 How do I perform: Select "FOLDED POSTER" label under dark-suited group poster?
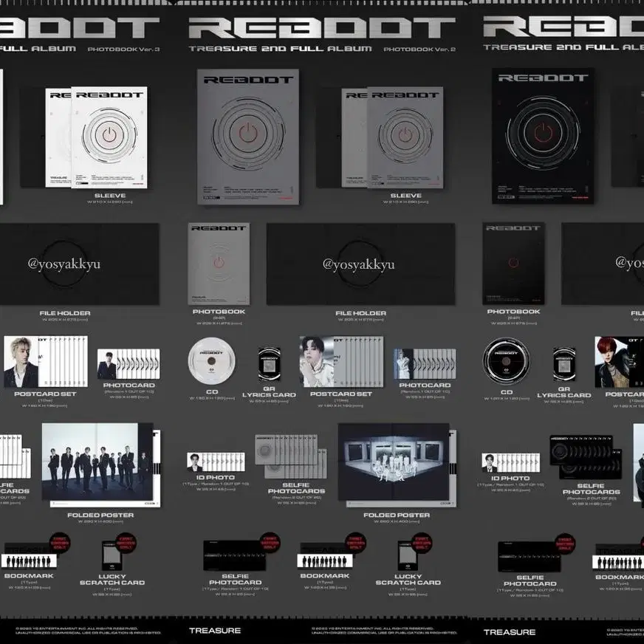pyautogui.click(x=100, y=515)
